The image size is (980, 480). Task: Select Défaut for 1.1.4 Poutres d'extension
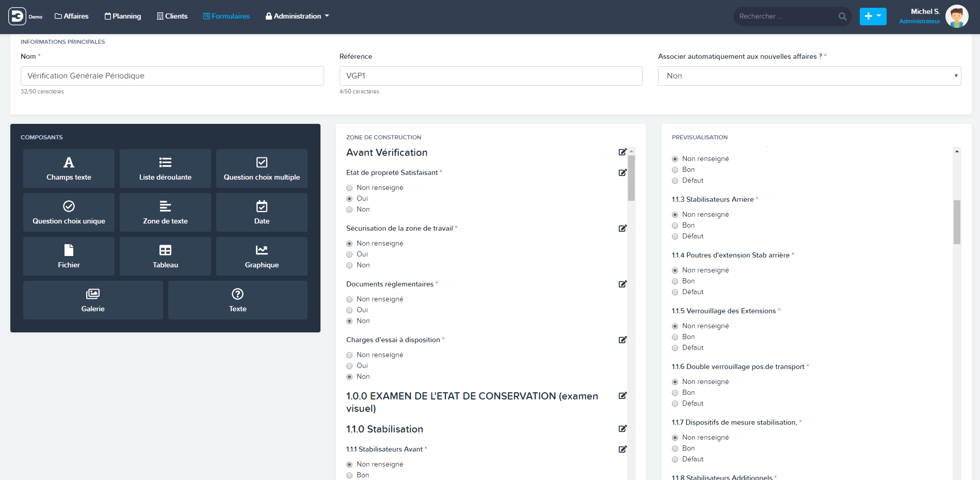point(675,292)
